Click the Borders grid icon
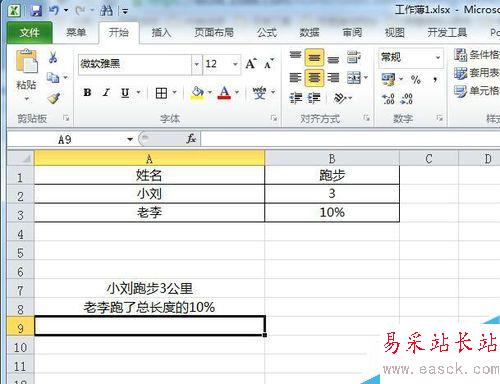 (161, 93)
